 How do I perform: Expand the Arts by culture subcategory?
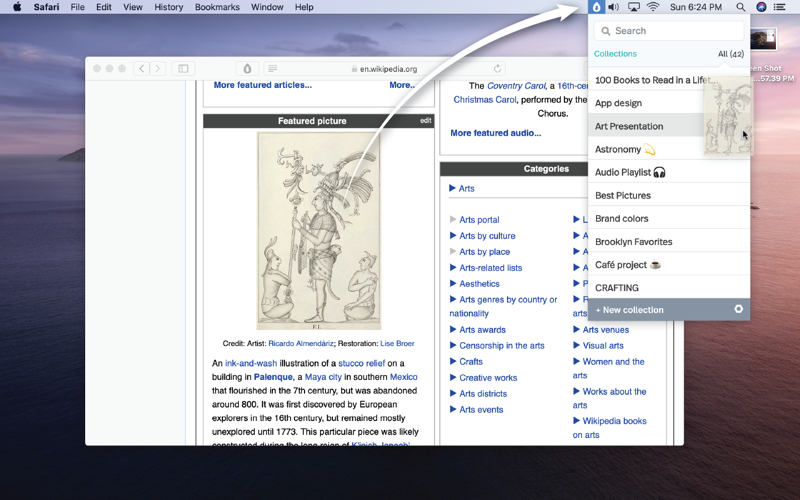point(453,236)
